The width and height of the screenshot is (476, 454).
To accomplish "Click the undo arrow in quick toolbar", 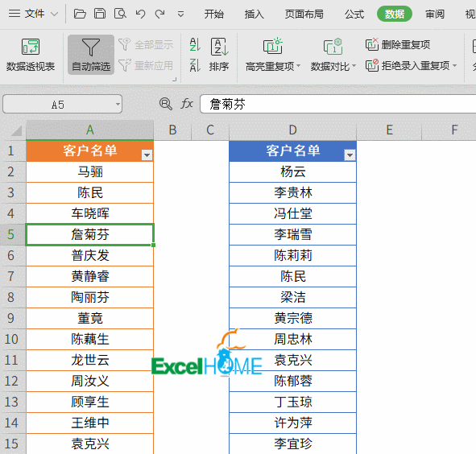I will click(x=140, y=14).
